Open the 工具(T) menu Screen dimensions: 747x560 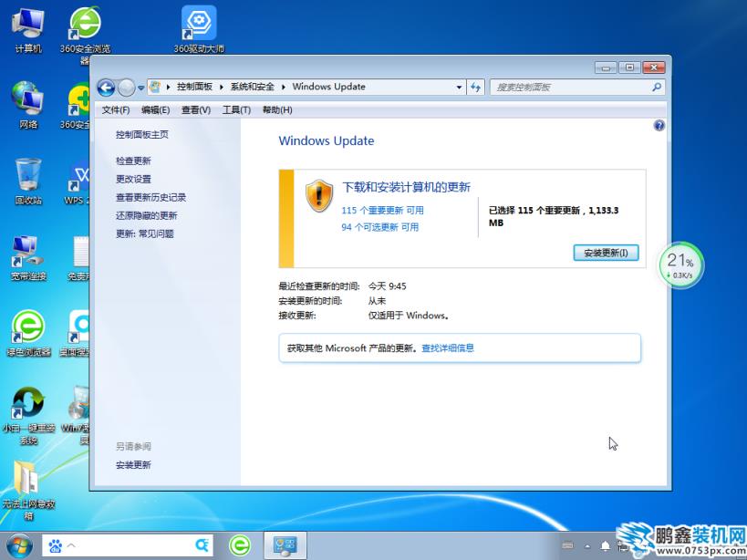(237, 110)
